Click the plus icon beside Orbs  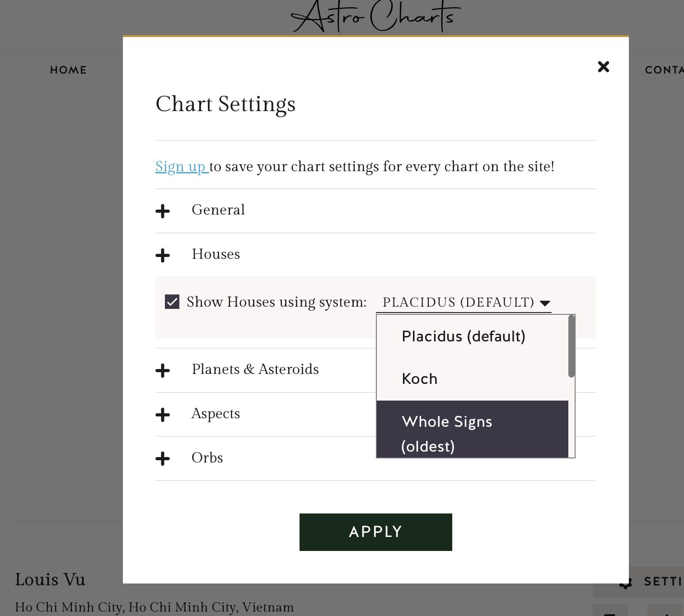point(163,459)
